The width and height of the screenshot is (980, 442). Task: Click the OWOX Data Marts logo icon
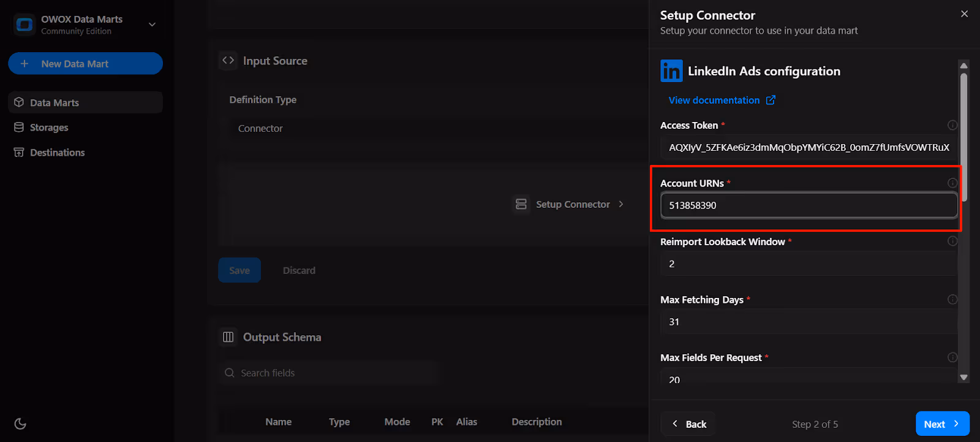point(24,25)
